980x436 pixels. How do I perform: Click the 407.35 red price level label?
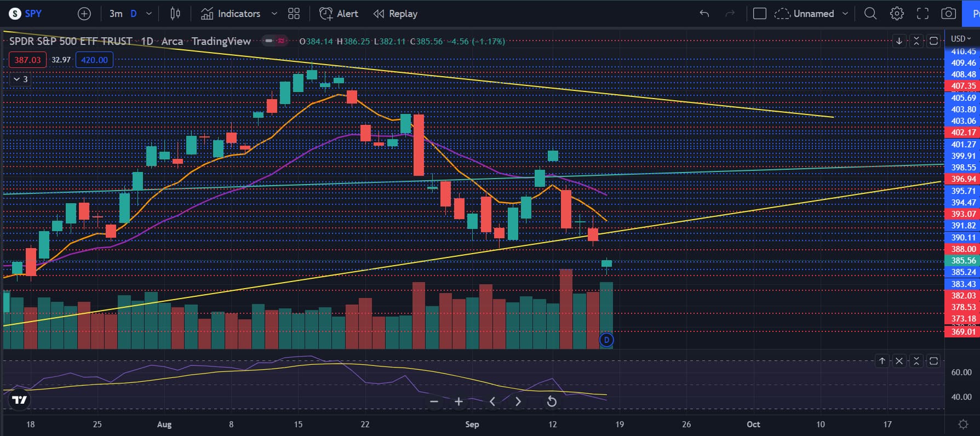pos(962,86)
